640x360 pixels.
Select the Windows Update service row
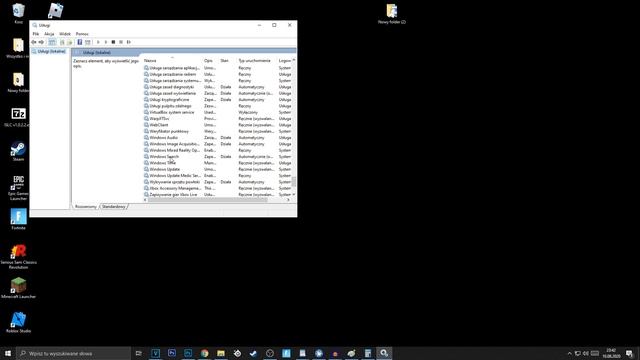pyautogui.click(x=218, y=169)
